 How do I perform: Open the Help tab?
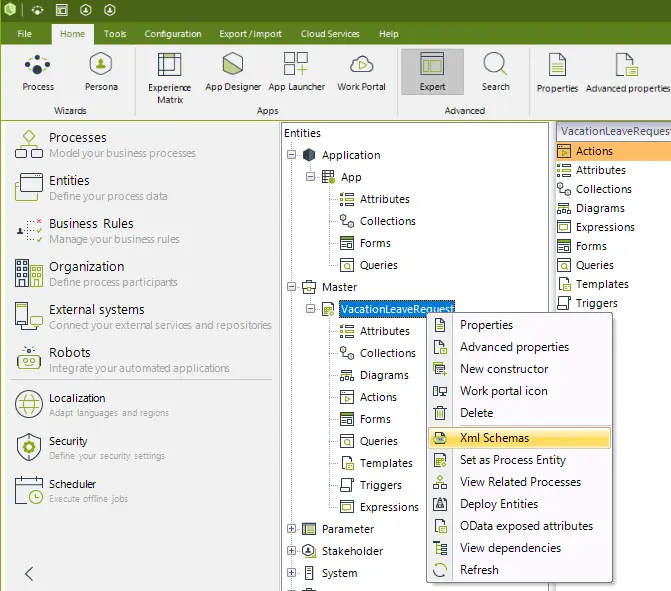pyautogui.click(x=389, y=34)
